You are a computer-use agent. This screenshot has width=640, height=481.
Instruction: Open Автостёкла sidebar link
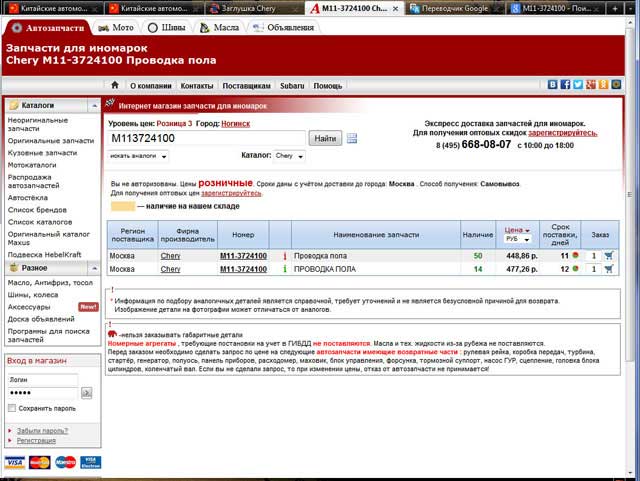point(27,198)
